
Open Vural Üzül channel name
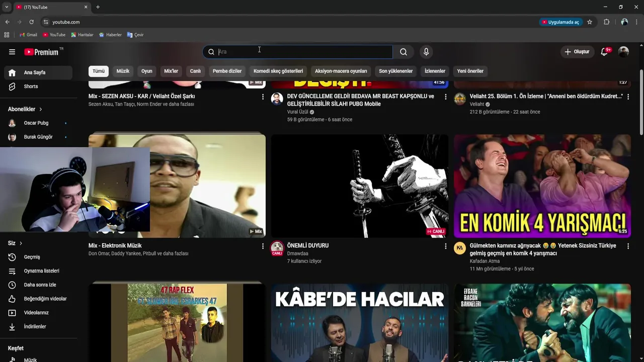pyautogui.click(x=297, y=112)
